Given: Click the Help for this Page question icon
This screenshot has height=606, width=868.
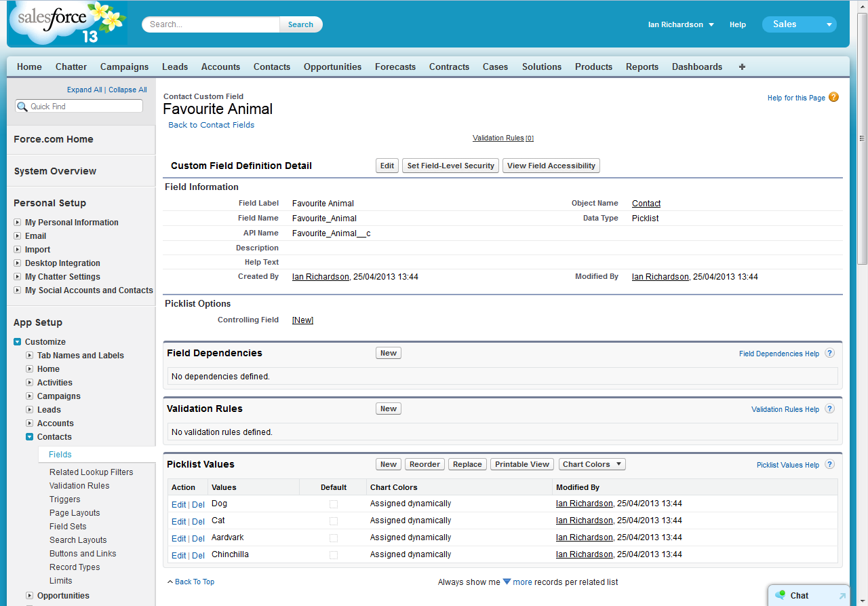Looking at the screenshot, I should 833,97.
